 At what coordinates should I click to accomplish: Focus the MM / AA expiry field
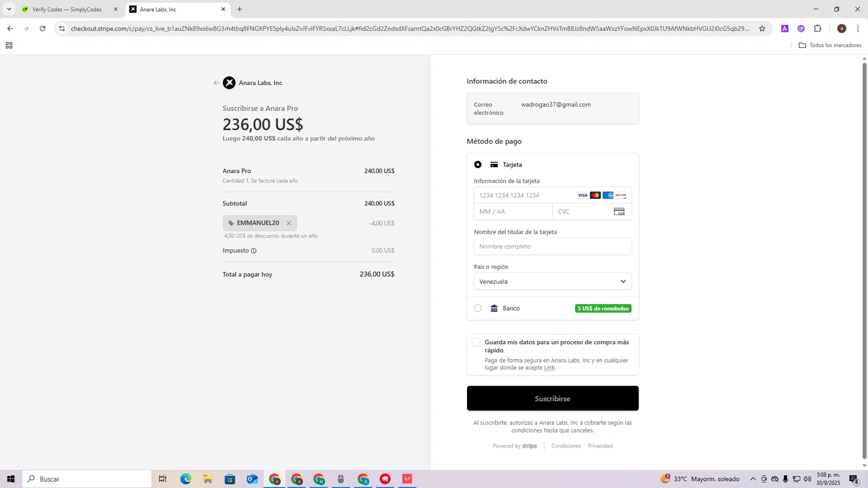click(x=513, y=212)
